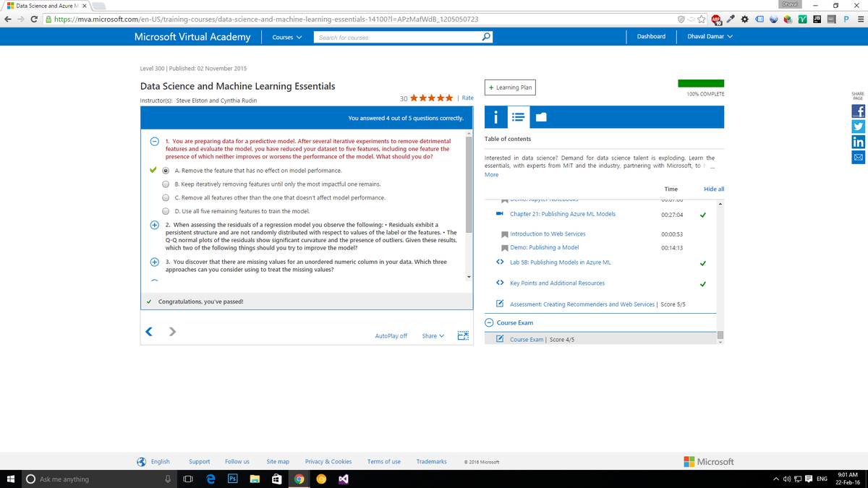
Task: Expand question 2 about regression residuals
Action: [x=154, y=226]
